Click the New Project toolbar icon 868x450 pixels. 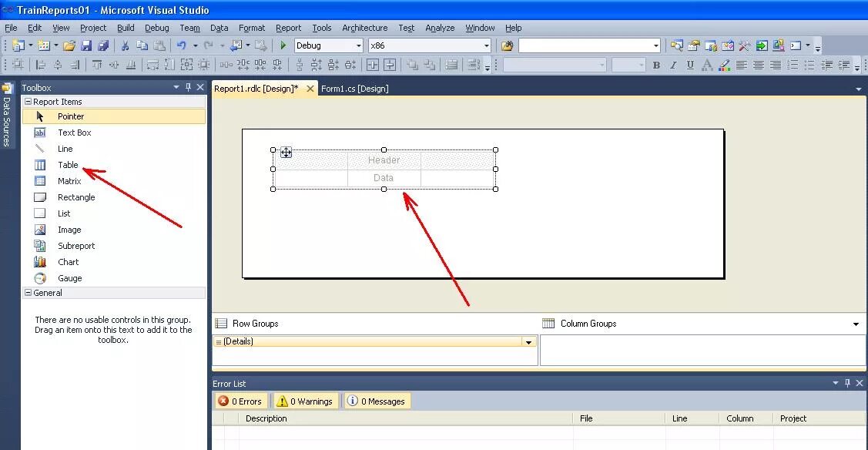[18, 45]
